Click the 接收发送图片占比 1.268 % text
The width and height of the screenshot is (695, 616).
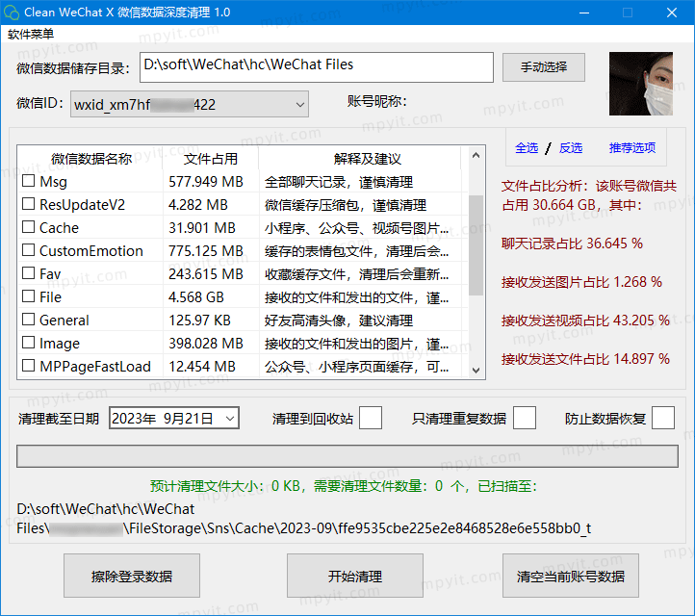click(x=581, y=282)
